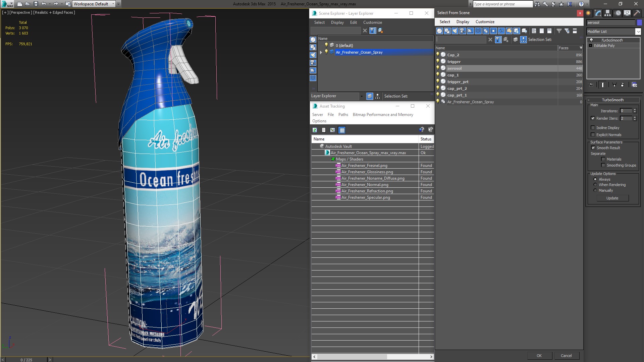644x362 pixels.
Task: Enable Isoline Display checkbox
Action: pyautogui.click(x=593, y=128)
